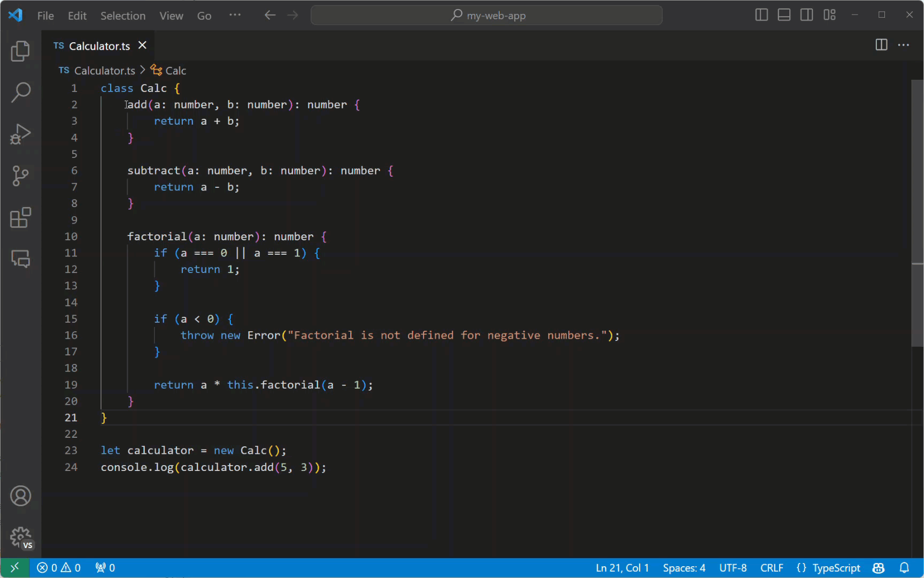Open the Explorer view in activity bar
The image size is (924, 578).
20,51
